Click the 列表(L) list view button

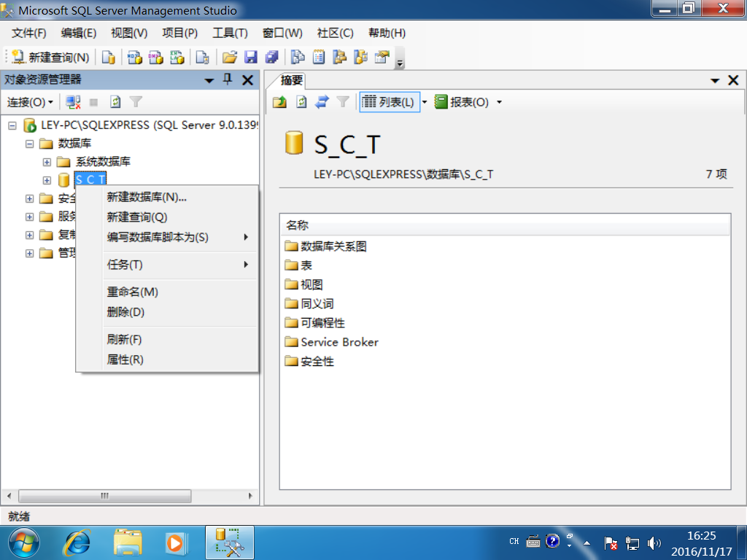[388, 102]
